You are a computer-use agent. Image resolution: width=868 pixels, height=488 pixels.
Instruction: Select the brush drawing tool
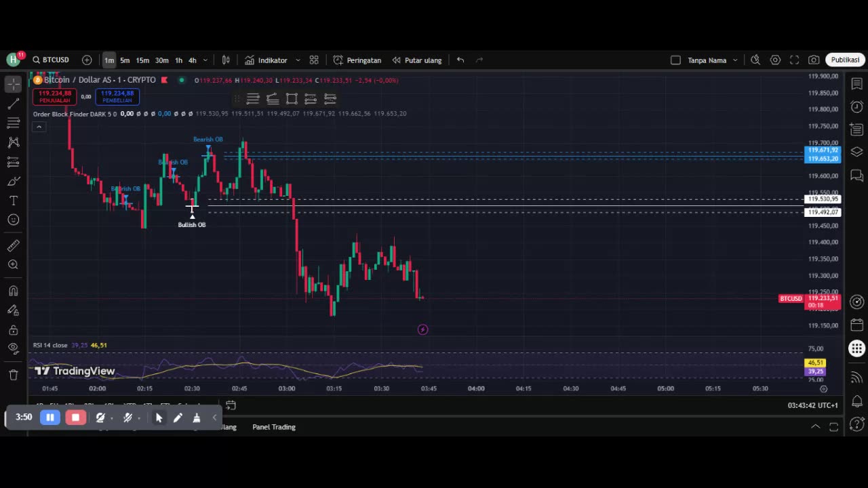[13, 181]
